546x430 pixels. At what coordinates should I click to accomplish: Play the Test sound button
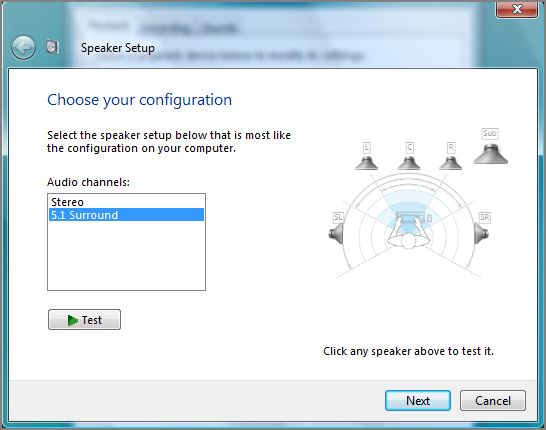pos(85,320)
